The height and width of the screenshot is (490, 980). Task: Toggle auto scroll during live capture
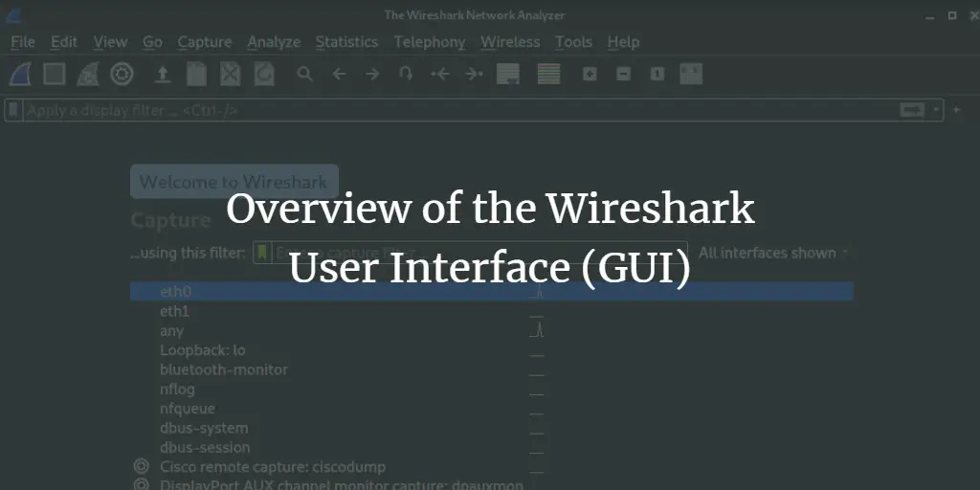(x=508, y=75)
